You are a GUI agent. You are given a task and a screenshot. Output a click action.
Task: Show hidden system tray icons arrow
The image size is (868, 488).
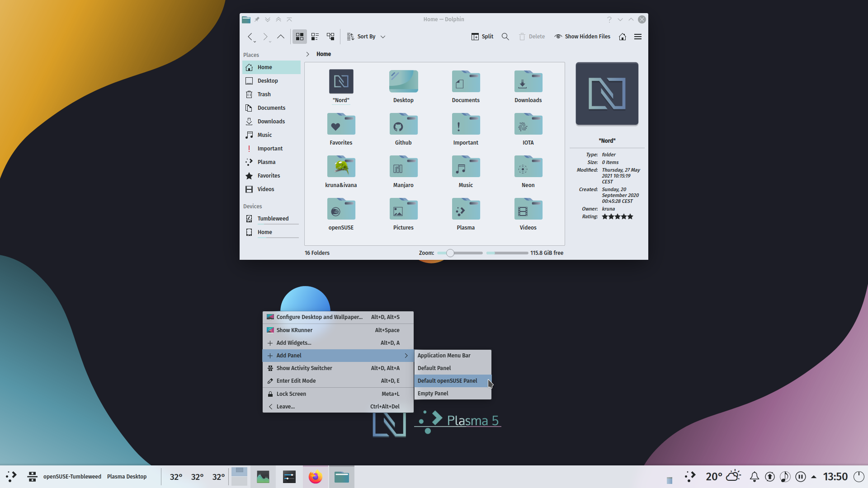point(814,477)
